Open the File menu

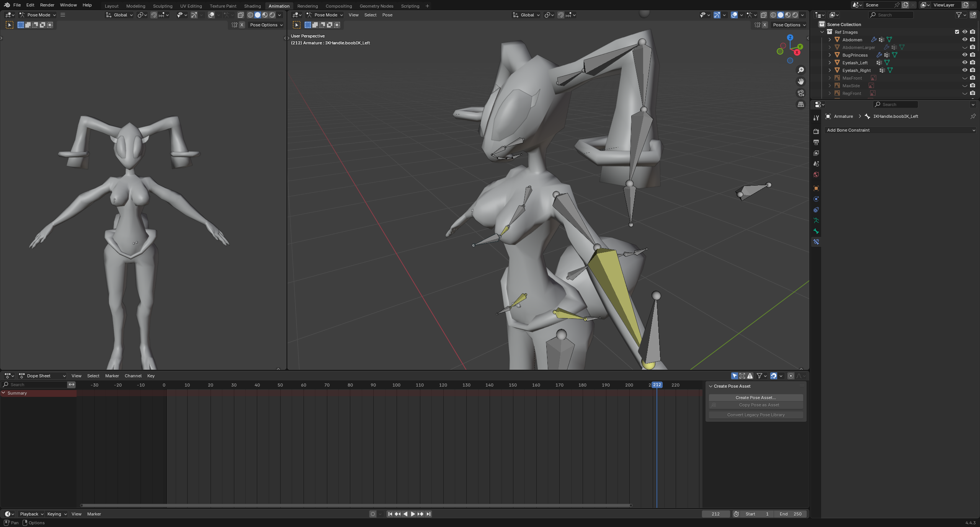(x=17, y=5)
